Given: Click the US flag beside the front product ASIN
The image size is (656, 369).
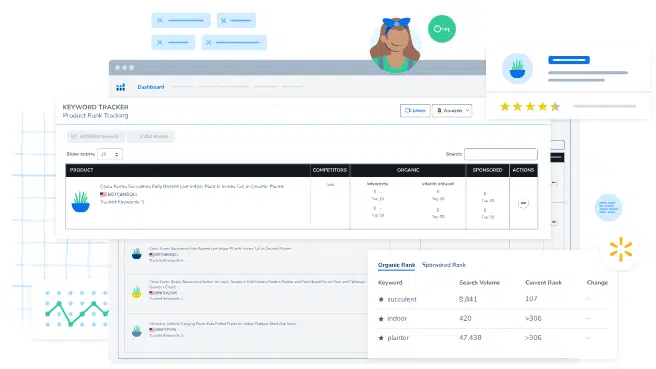Looking at the screenshot, I should coord(103,195).
